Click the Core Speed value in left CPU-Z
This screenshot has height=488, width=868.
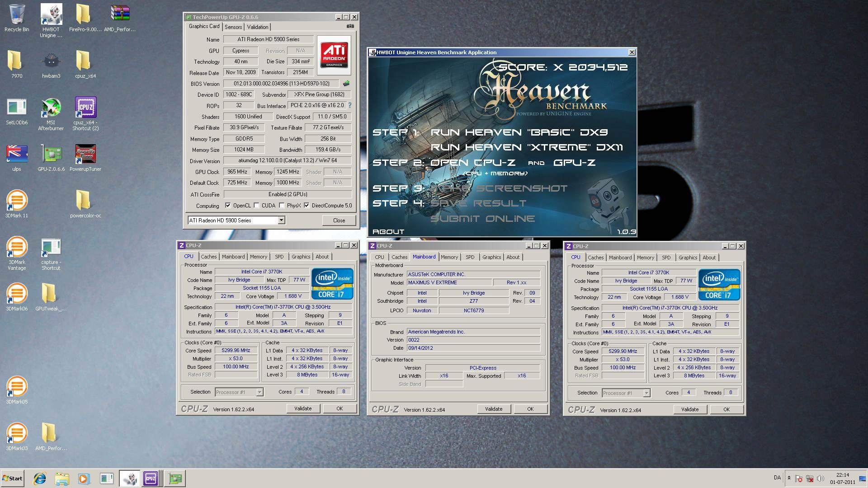coord(236,351)
